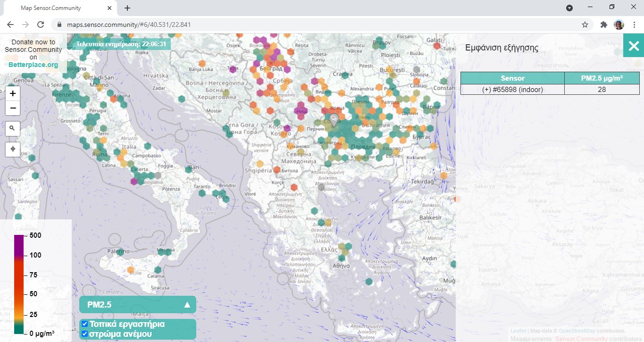Click Εμφάνιση εξήγησης explanation heading
The image size is (644, 342).
tap(502, 48)
